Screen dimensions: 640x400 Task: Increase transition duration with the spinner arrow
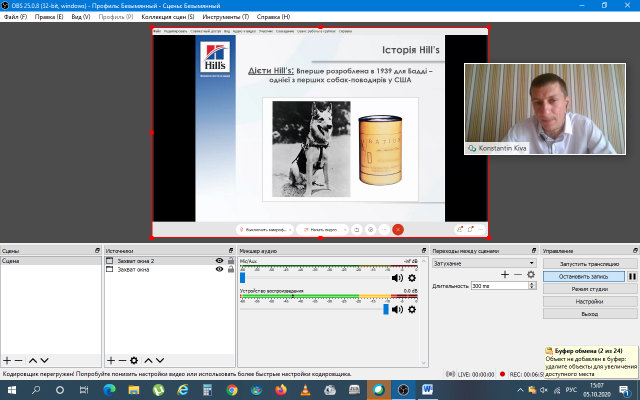[534, 284]
